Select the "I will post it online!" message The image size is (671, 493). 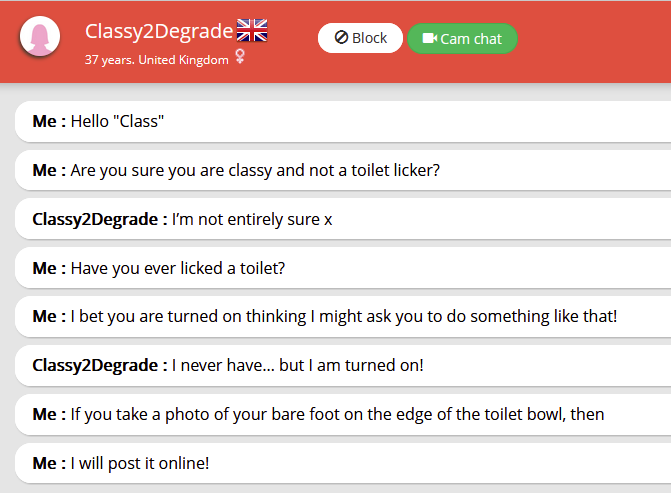[340, 463]
